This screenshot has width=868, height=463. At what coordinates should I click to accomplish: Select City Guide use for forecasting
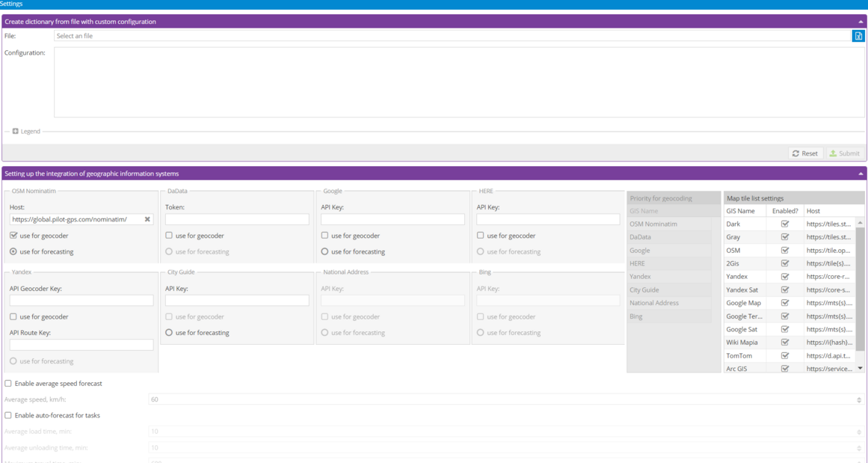pos(169,333)
